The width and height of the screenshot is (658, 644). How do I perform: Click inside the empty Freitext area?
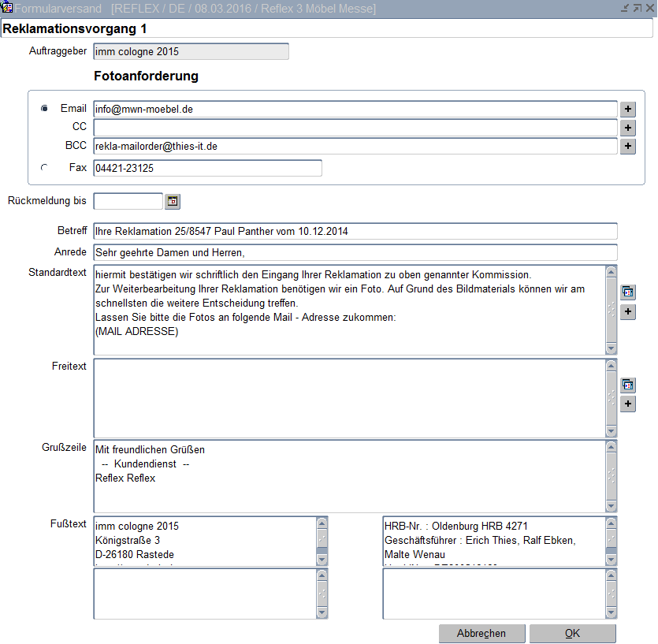[348, 398]
